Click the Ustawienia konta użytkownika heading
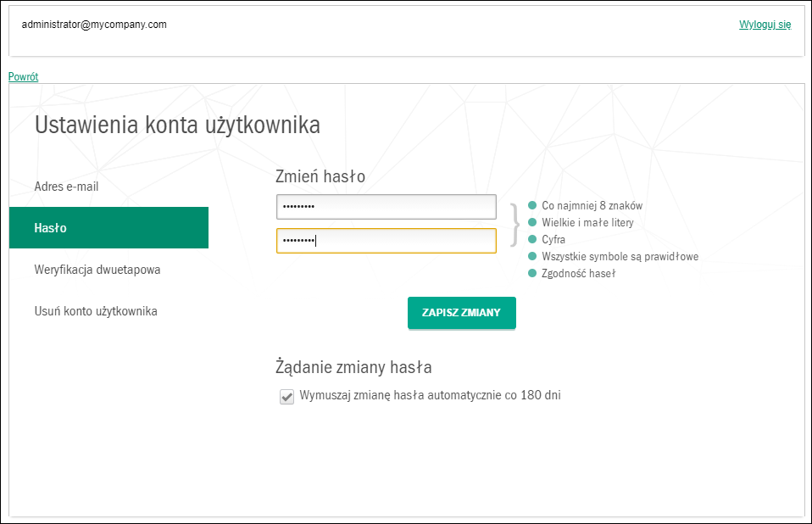Screen dimensions: 812x524 pyautogui.click(x=177, y=125)
